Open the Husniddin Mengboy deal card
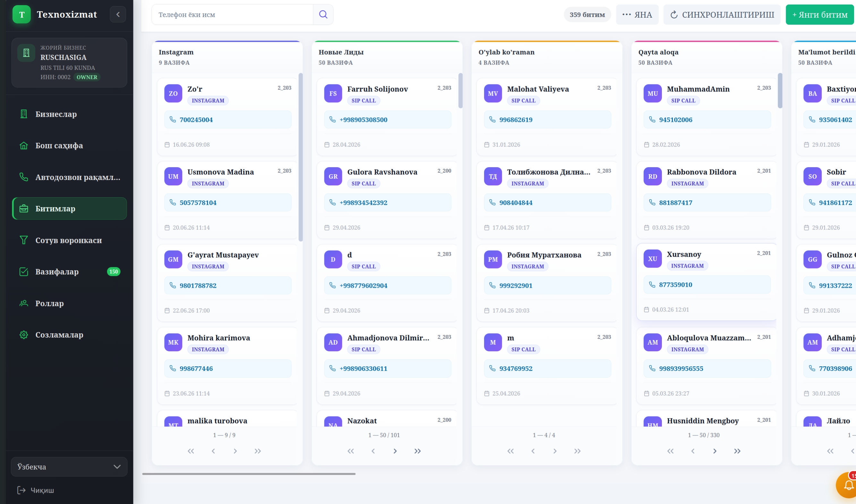Image resolution: width=856 pixels, height=504 pixels. (x=707, y=418)
